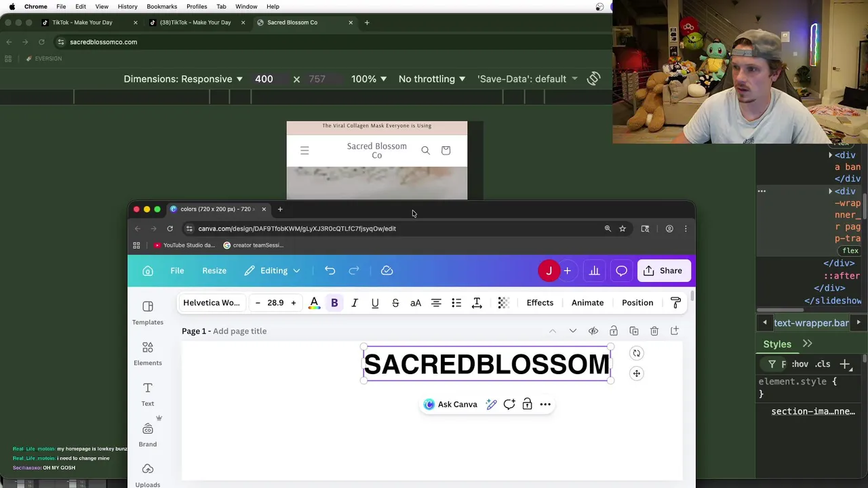Open the Bookmarks menu in menu bar

click(x=162, y=7)
